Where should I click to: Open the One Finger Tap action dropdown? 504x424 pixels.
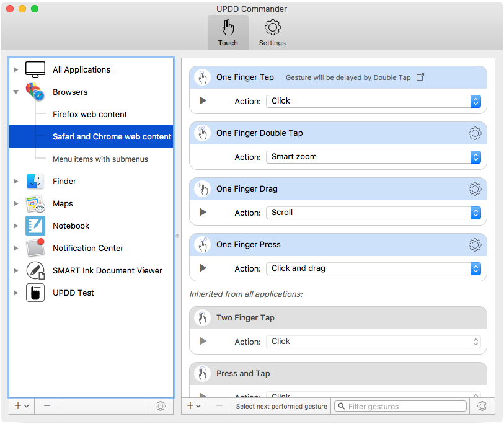tap(373, 101)
